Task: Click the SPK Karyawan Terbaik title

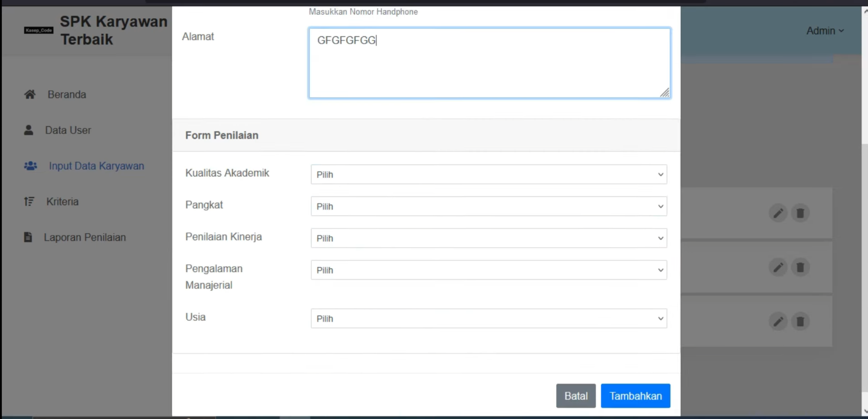Action: 113,30
